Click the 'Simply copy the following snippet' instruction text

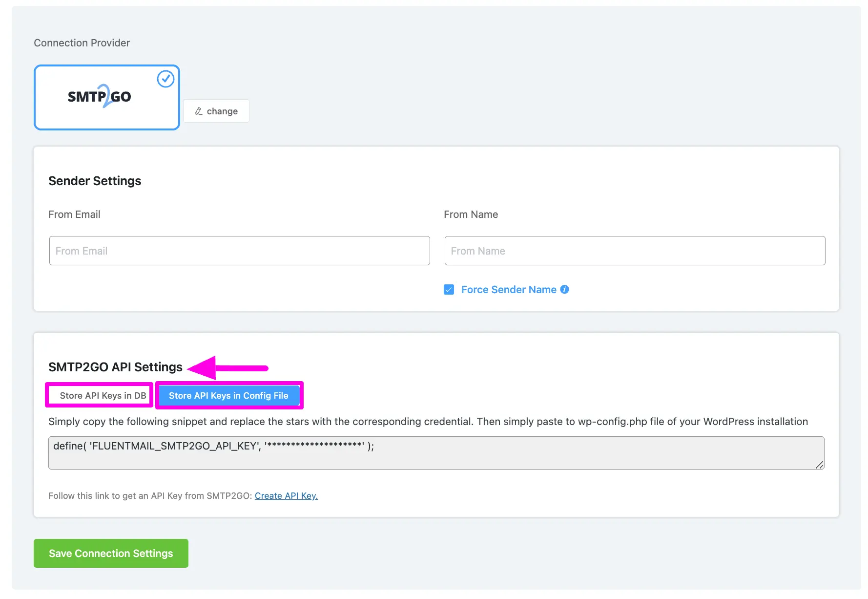click(428, 422)
